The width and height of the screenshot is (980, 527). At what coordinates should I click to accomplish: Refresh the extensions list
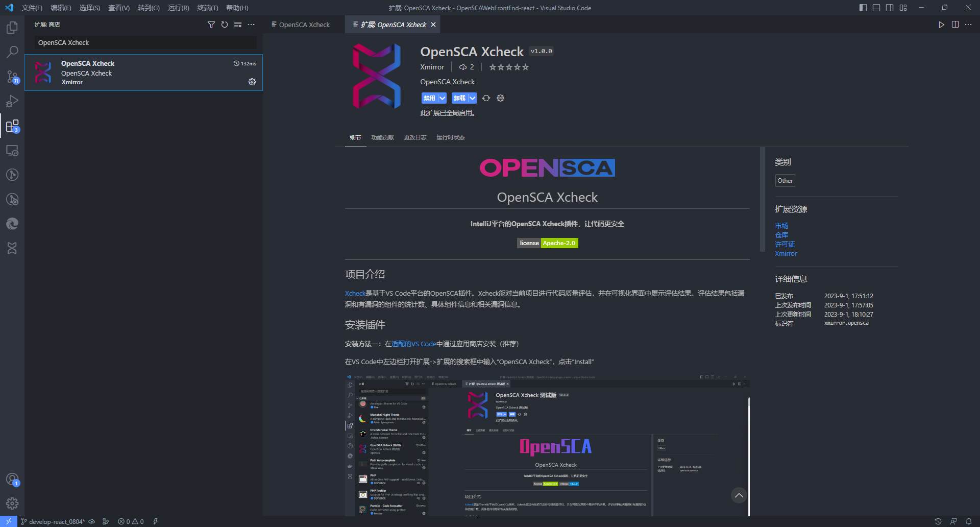tap(225, 25)
